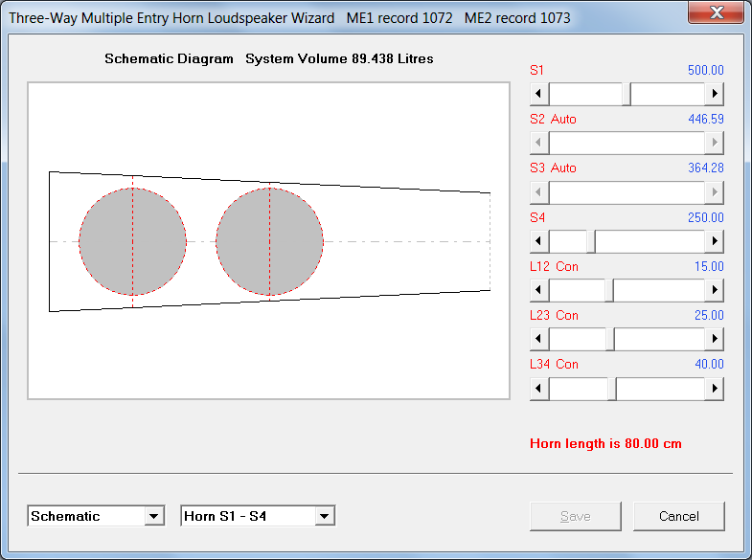
Task: Click the S3 Auto slider left arrow
Action: [539, 192]
